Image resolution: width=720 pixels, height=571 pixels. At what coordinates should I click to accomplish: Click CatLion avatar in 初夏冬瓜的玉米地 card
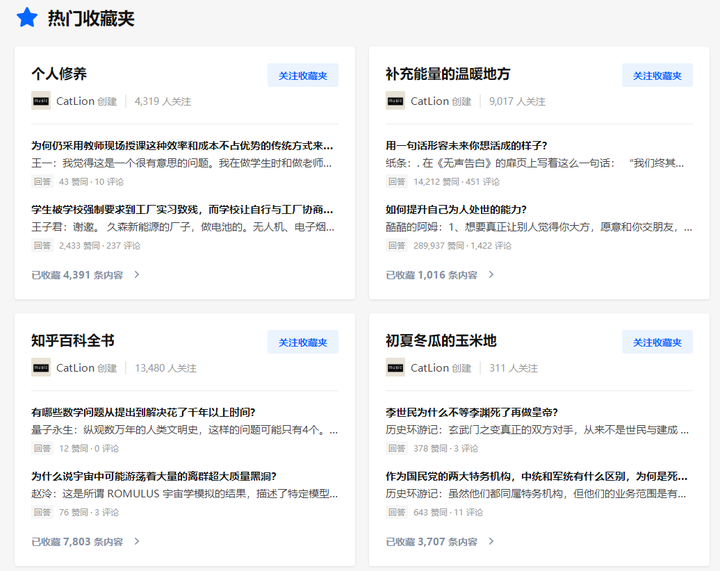point(395,368)
